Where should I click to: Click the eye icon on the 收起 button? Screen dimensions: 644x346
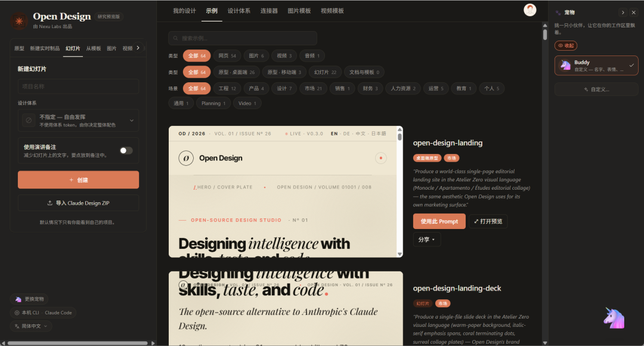point(560,45)
